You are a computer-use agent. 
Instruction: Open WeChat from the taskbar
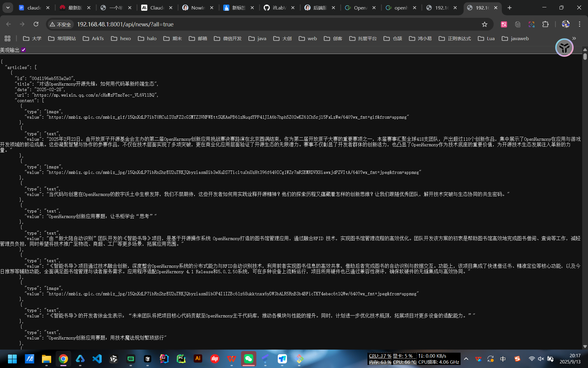click(249, 358)
